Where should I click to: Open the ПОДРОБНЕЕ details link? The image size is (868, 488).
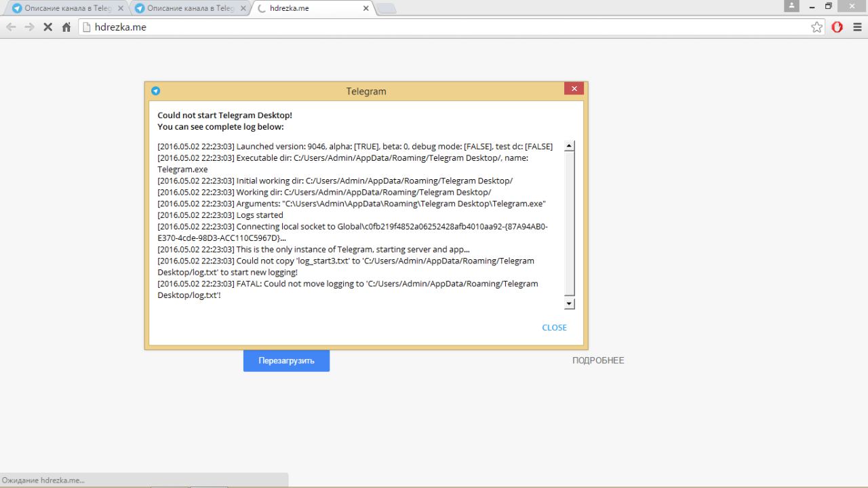(598, 360)
